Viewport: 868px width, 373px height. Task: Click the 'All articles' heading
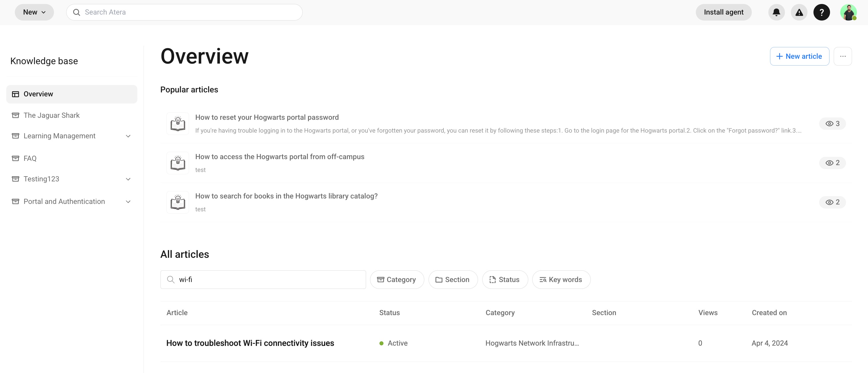[x=185, y=254]
